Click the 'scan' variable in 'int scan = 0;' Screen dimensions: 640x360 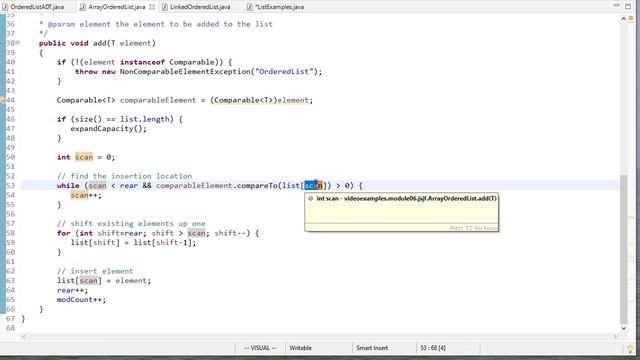[84, 157]
